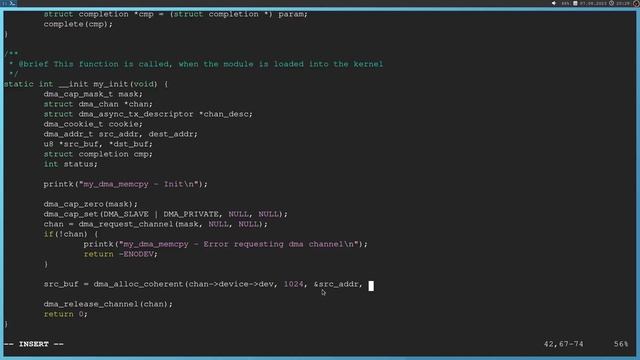Click the volume speaker icon in the top bar
Viewport: 640px width, 360px height.
pyautogui.click(x=554, y=3)
